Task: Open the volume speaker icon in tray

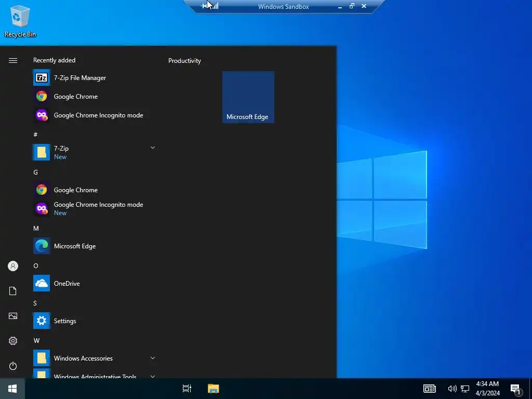Action: click(452, 389)
